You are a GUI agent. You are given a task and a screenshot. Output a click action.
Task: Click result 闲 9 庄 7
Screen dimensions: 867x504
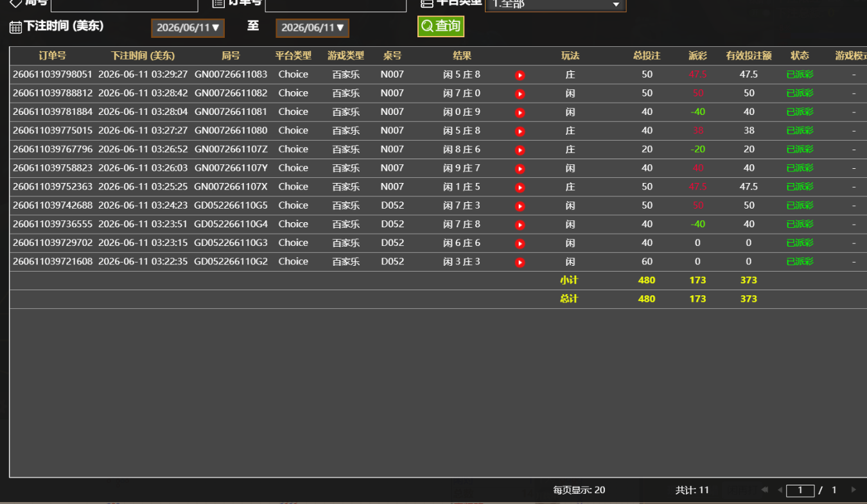point(462,168)
